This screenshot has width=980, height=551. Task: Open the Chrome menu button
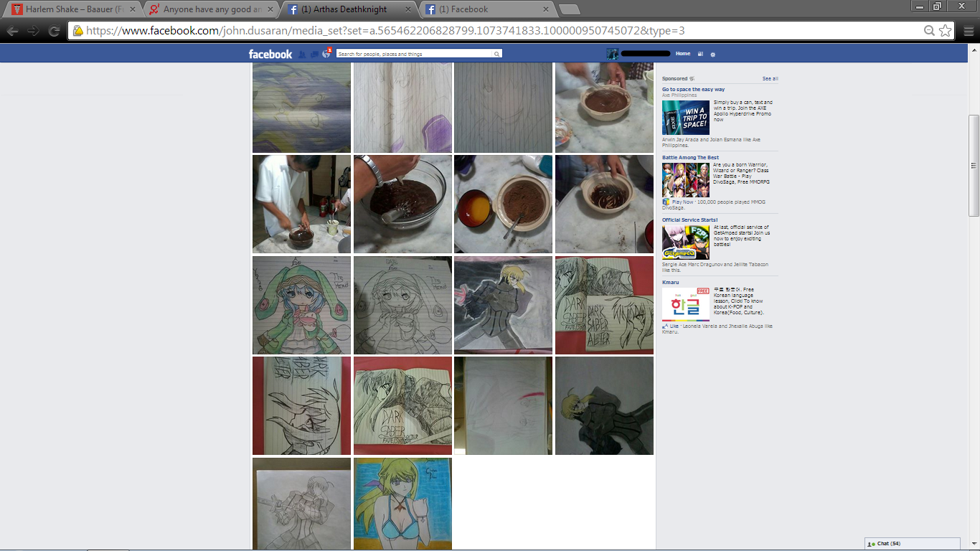(969, 31)
